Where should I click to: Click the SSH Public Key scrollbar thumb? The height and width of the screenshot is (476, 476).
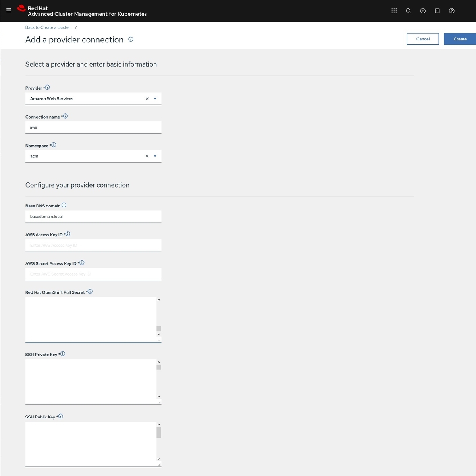(159, 432)
